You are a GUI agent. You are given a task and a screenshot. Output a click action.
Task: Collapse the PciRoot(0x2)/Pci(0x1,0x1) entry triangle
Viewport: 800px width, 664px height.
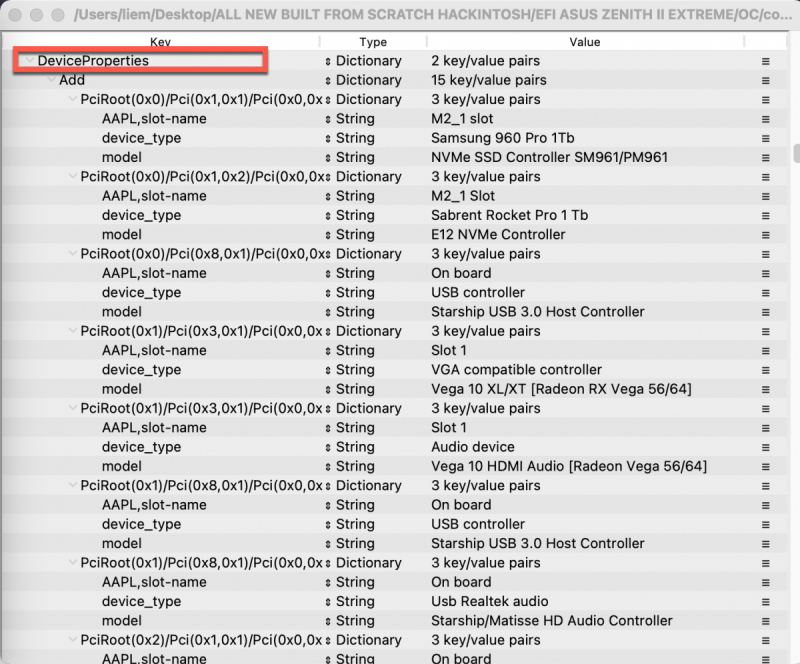click(x=72, y=640)
